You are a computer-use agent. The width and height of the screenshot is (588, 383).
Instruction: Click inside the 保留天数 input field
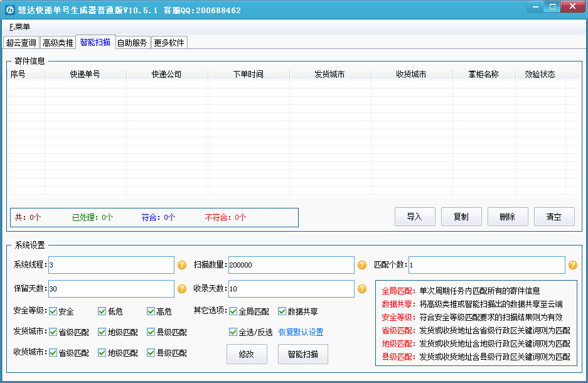(111, 288)
